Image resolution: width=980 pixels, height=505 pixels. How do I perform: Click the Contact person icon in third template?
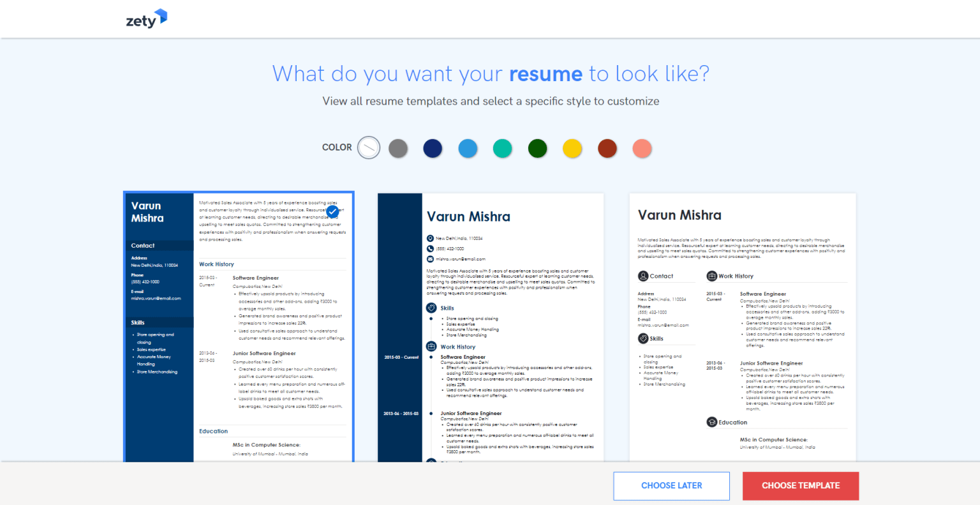[643, 276]
